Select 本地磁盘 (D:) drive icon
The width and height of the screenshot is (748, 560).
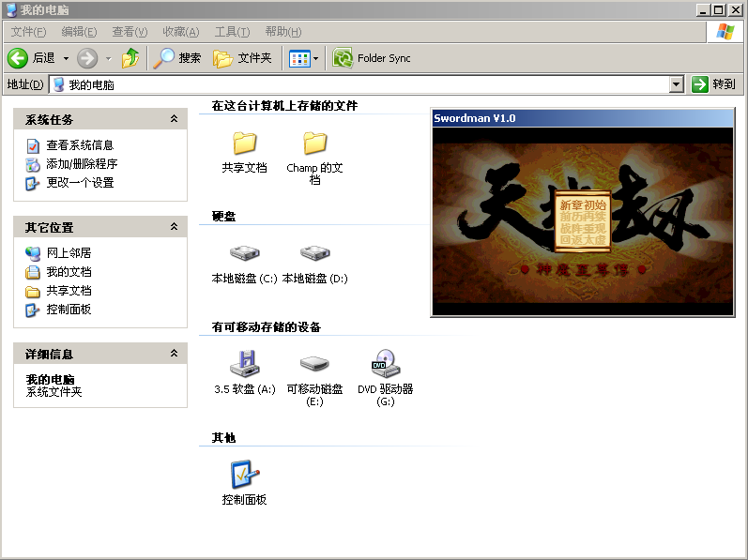click(x=314, y=252)
